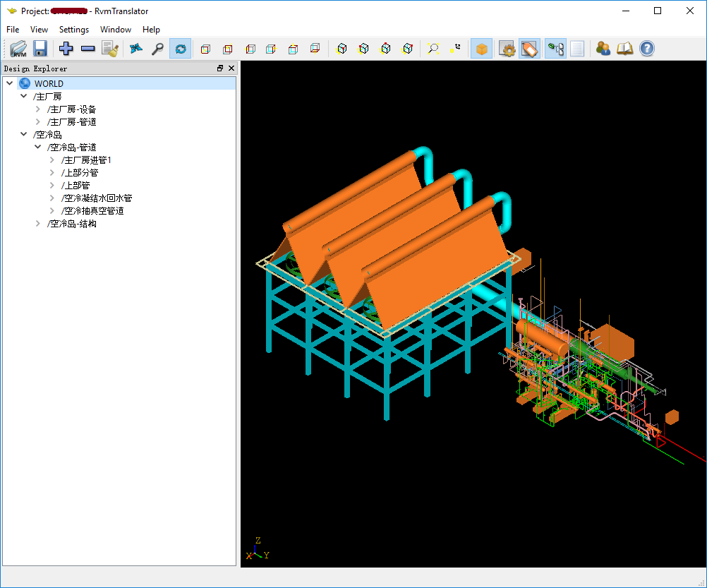Viewport: 707px width, 588px height.
Task: Select the WORLD root node
Action: point(49,84)
